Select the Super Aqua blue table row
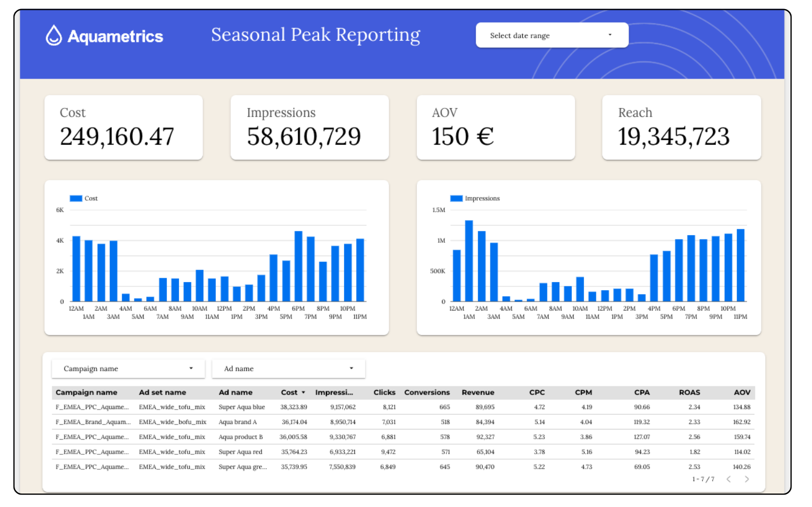This screenshot has width=812, height=507. (x=241, y=407)
